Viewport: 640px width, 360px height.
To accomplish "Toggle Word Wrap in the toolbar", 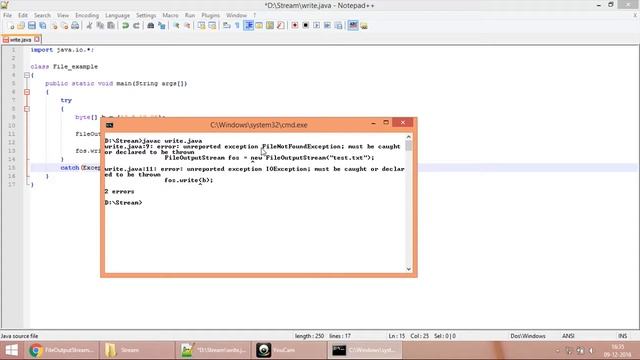I will coord(227,26).
